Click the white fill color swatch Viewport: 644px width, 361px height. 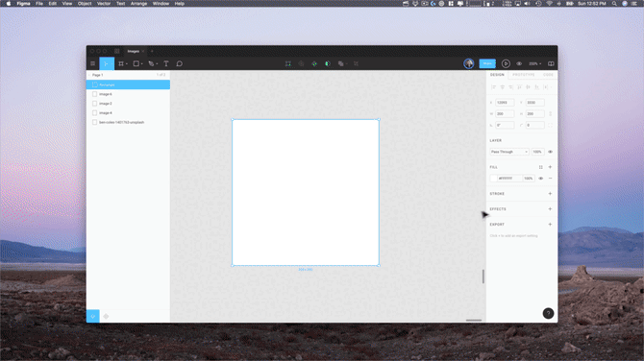(494, 179)
